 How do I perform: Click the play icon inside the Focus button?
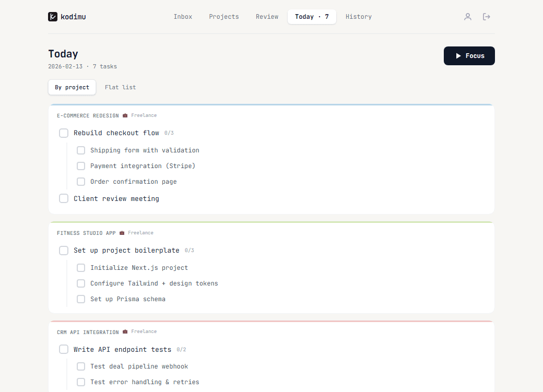459,56
